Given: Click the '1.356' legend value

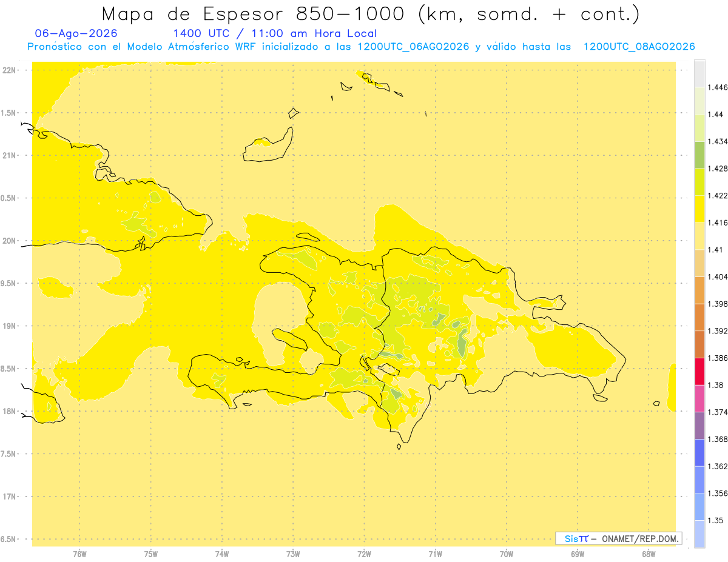Looking at the screenshot, I should click(x=717, y=493).
